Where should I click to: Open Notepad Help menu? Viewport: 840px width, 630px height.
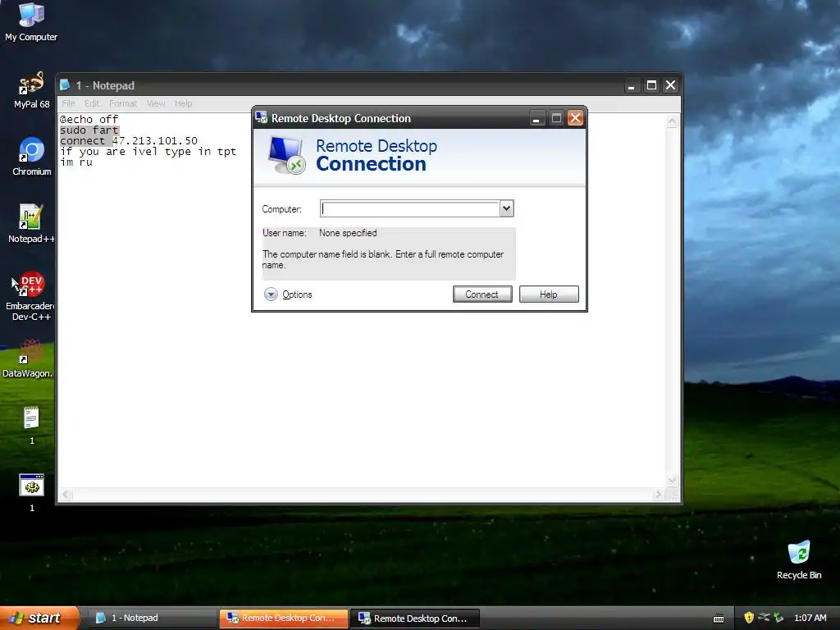pos(183,103)
